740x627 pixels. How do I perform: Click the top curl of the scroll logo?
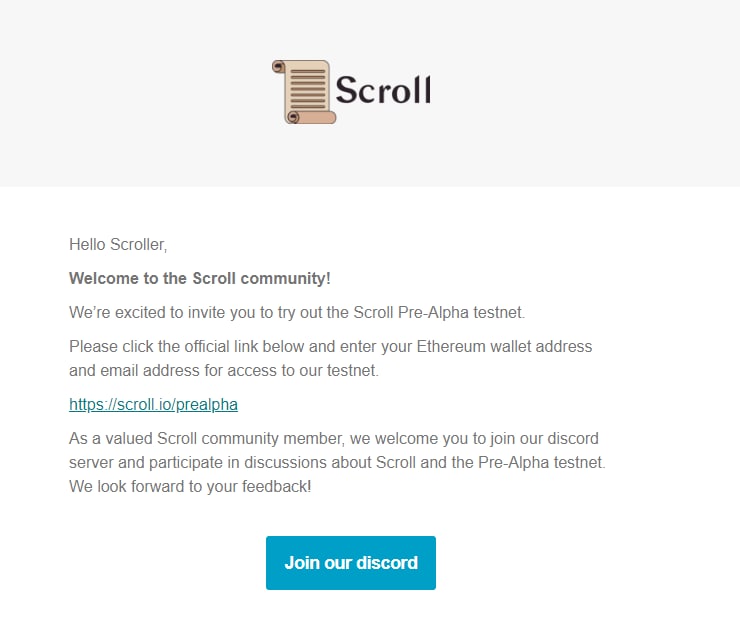(x=278, y=66)
